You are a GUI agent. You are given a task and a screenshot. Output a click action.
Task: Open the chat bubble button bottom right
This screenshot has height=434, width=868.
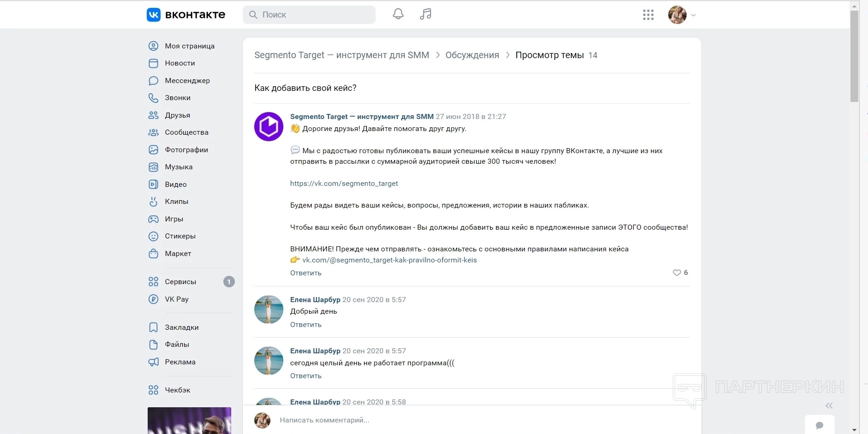[820, 425]
